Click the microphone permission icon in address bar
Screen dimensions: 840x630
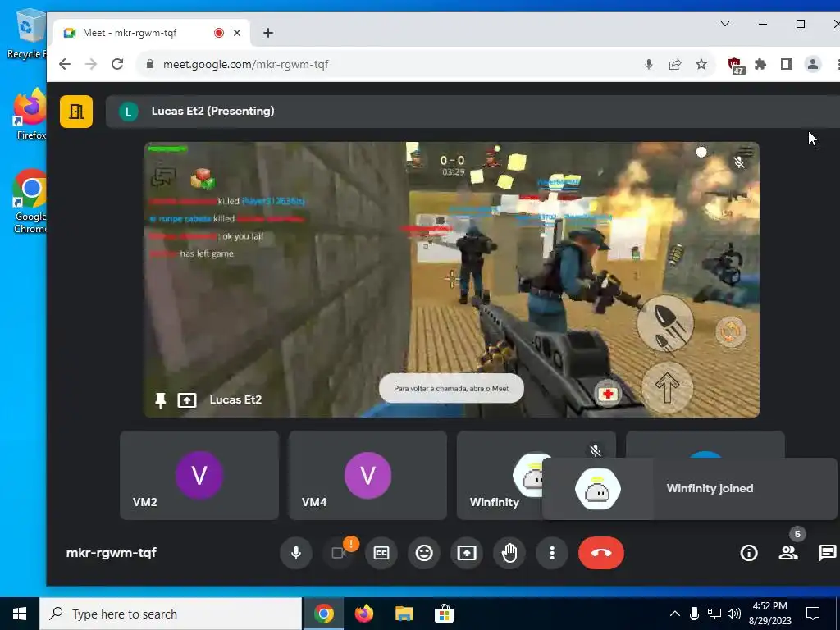point(649,64)
